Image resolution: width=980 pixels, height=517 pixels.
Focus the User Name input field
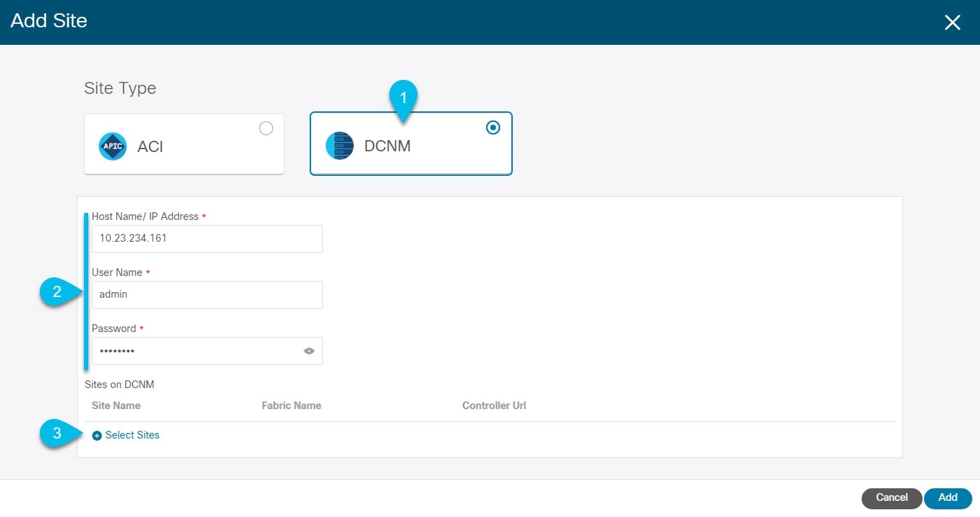click(x=207, y=294)
